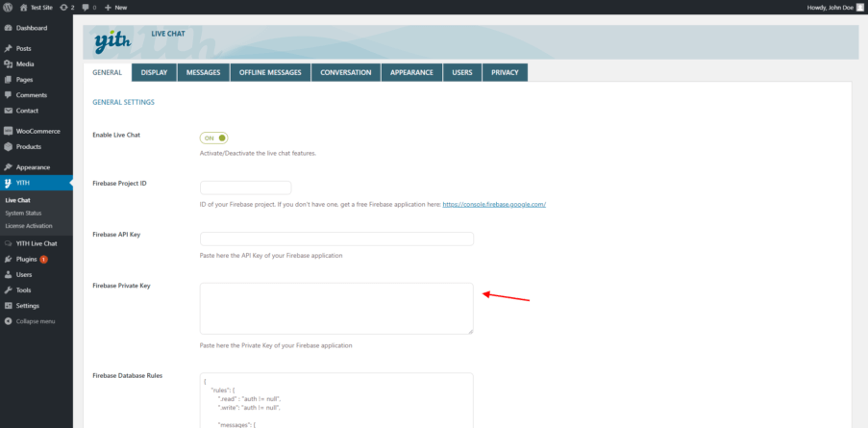This screenshot has height=428, width=868.
Task: Click the YITH logo in header banner
Action: [x=112, y=42]
